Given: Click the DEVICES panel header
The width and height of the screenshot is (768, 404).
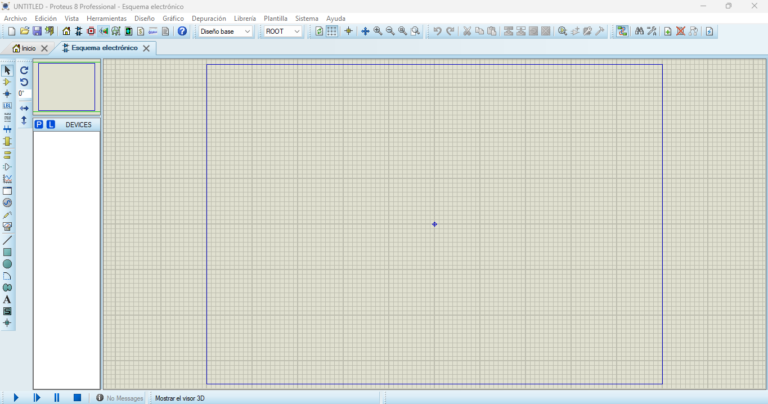Looking at the screenshot, I should coord(78,125).
